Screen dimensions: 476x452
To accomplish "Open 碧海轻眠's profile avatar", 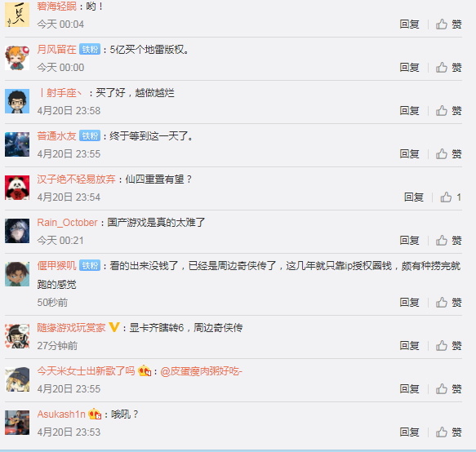I will [17, 14].
